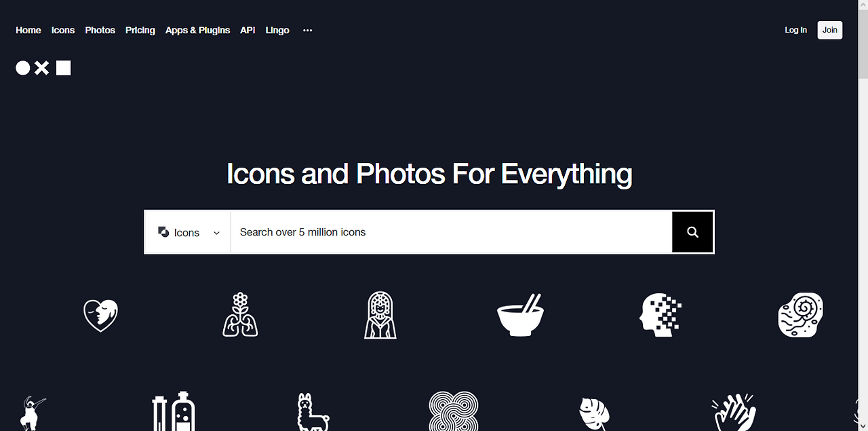Open the Pricing page
Viewport: 868px width, 431px height.
(140, 31)
